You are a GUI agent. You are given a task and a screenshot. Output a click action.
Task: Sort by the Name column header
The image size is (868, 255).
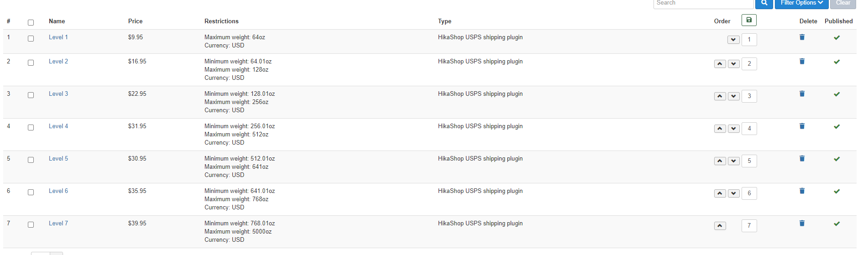point(57,21)
